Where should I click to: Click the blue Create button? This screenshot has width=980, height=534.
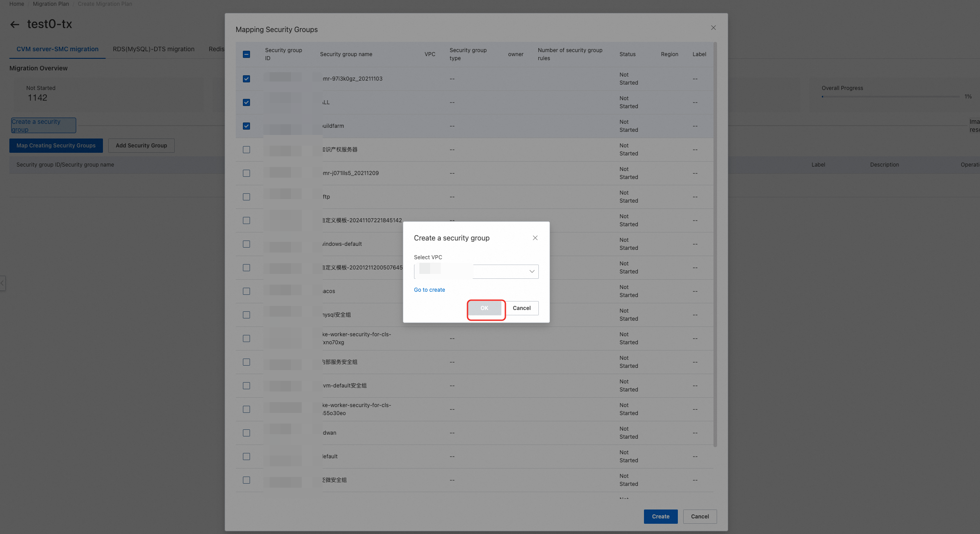660,517
